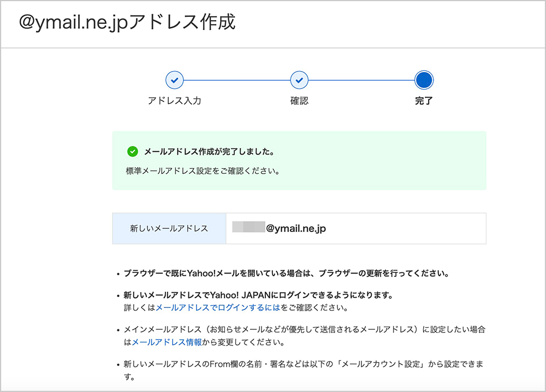Image resolution: width=546 pixels, height=392 pixels.
Task: Click the アドレス入力 step label
Action: click(175, 100)
